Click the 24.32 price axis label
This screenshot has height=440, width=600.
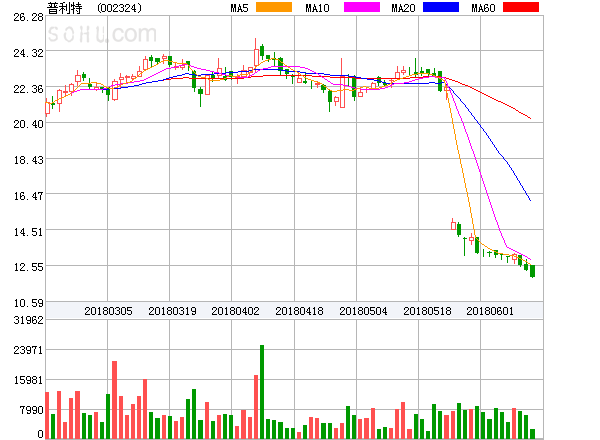[28, 53]
